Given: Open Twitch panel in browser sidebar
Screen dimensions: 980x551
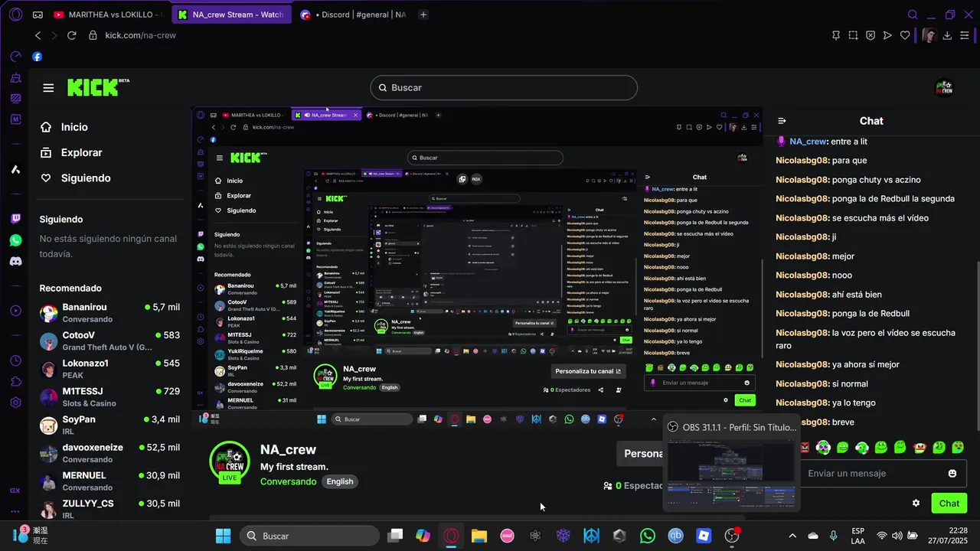Looking at the screenshot, I should pos(15,219).
